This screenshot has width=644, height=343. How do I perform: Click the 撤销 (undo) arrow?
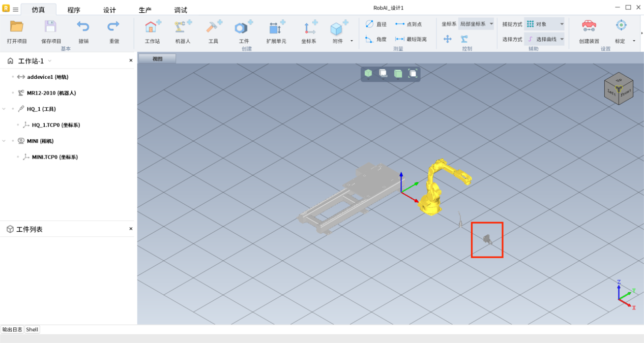click(83, 27)
